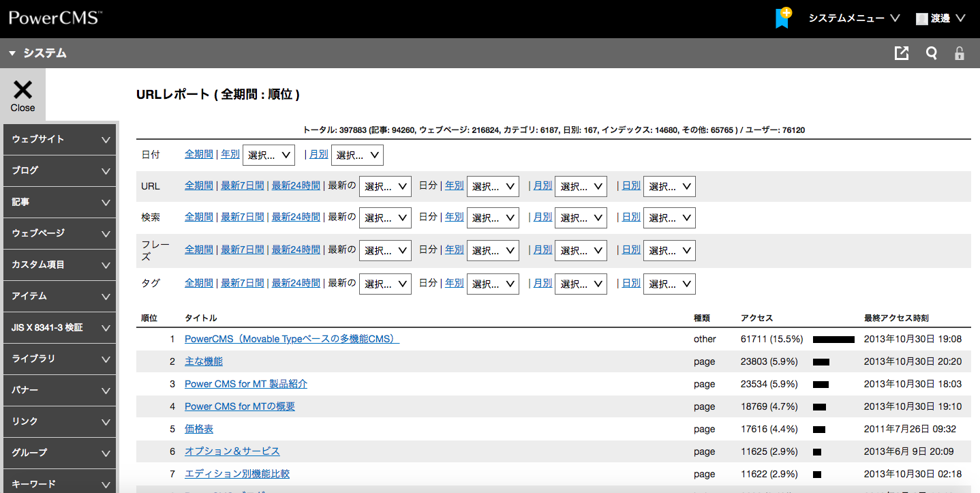980x493 pixels.
Task: Click the 種類 column header
Action: (702, 318)
